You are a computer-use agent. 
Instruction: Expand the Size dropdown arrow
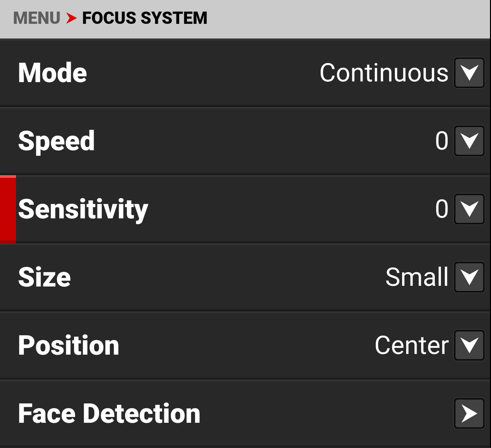(x=469, y=277)
